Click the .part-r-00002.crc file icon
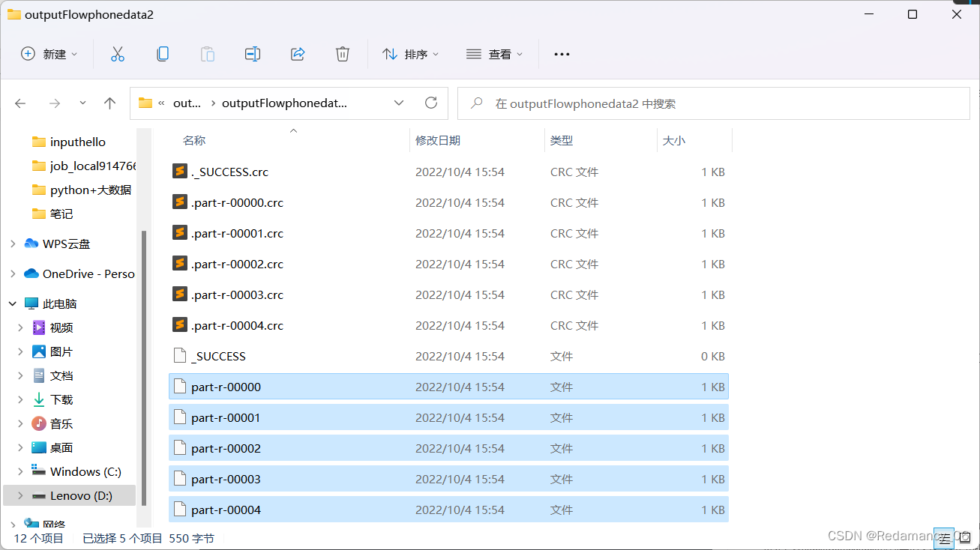Viewport: 980px width, 550px height. point(179,264)
